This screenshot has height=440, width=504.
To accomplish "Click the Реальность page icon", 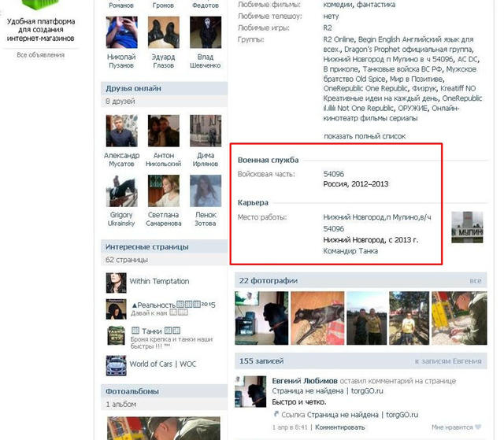I will 116,309.
